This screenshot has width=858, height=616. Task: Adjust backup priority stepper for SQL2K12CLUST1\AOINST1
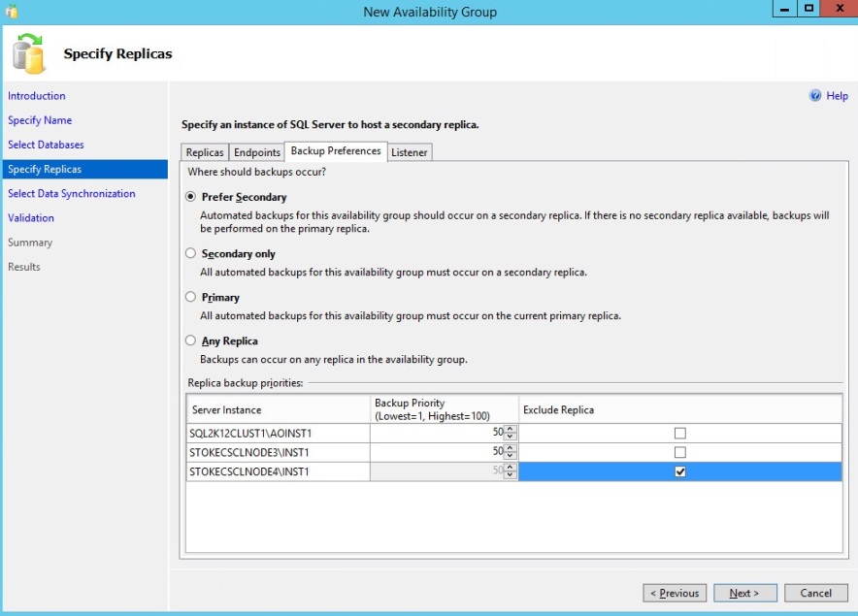(x=511, y=433)
